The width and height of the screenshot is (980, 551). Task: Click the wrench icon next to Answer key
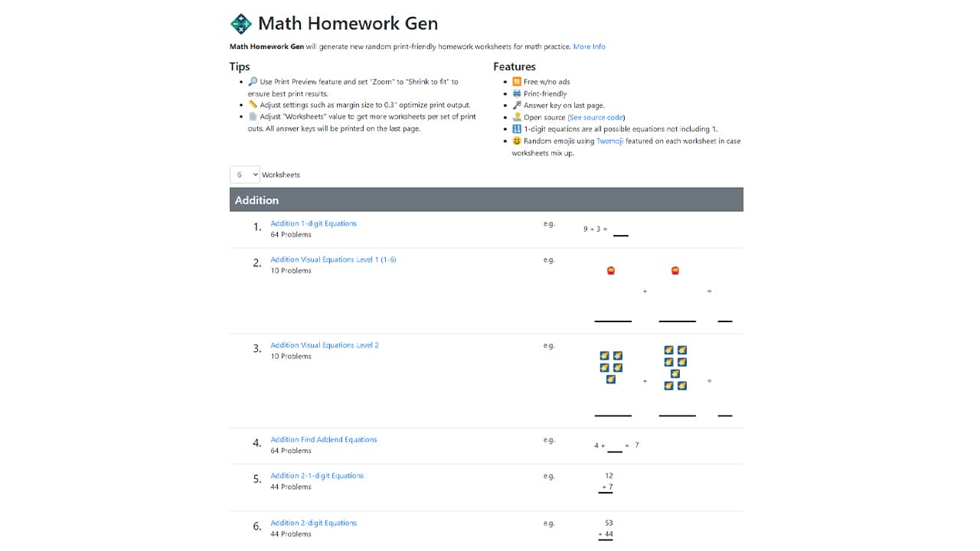pos(516,104)
